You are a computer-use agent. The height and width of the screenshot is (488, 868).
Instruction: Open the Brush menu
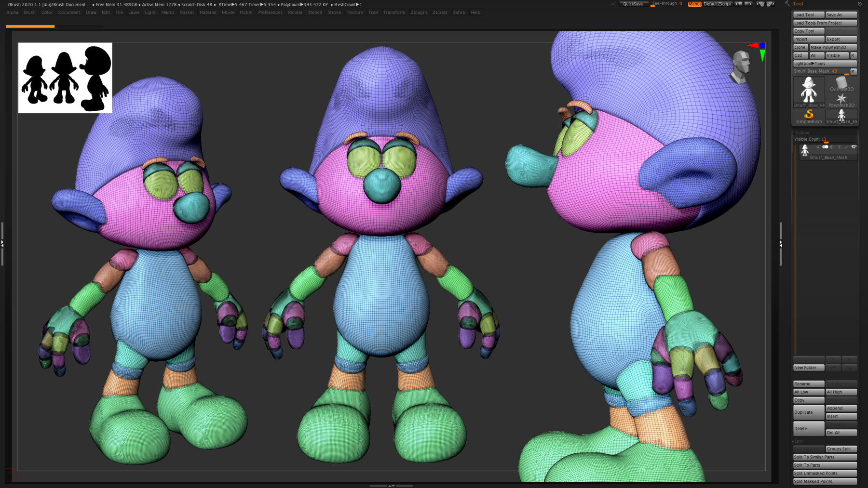tap(30, 13)
